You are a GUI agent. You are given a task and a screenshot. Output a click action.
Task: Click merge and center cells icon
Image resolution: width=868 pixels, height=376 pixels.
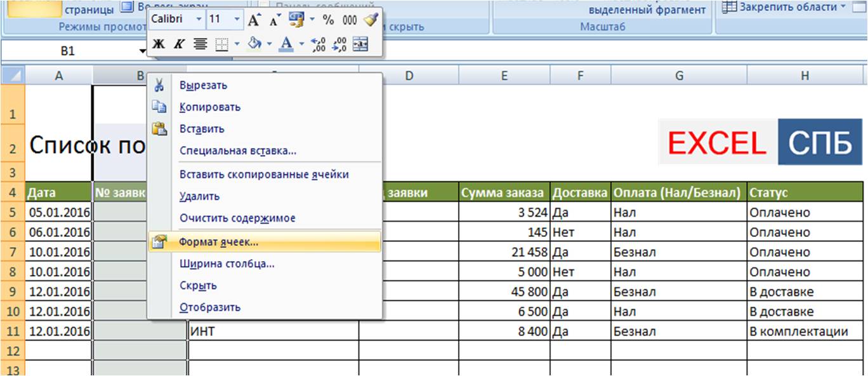(360, 44)
